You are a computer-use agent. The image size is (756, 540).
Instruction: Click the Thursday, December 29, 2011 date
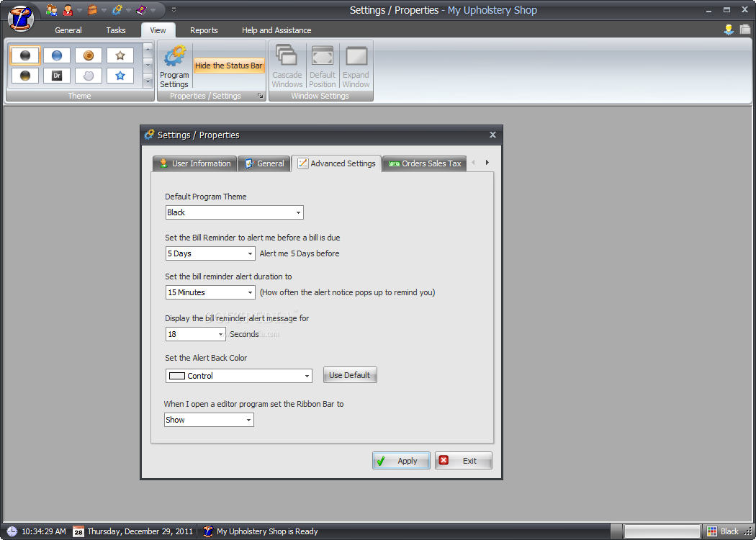tap(140, 531)
